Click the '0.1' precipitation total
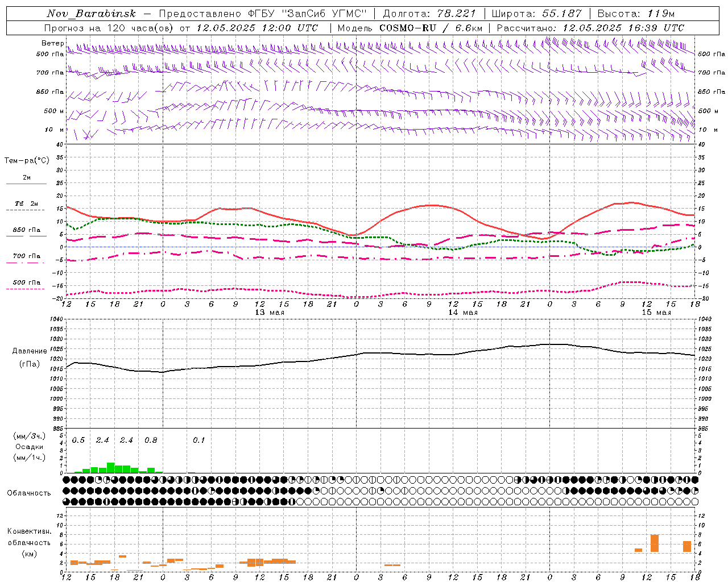 pos(198,440)
